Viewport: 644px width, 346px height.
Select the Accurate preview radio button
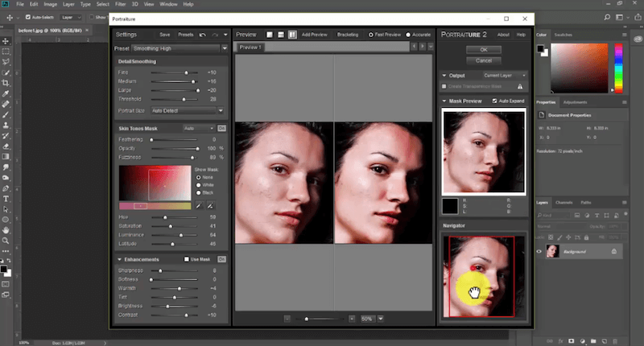tap(409, 35)
